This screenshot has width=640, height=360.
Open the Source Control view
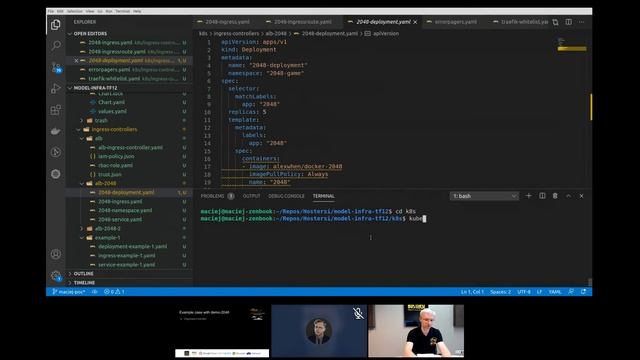(56, 67)
